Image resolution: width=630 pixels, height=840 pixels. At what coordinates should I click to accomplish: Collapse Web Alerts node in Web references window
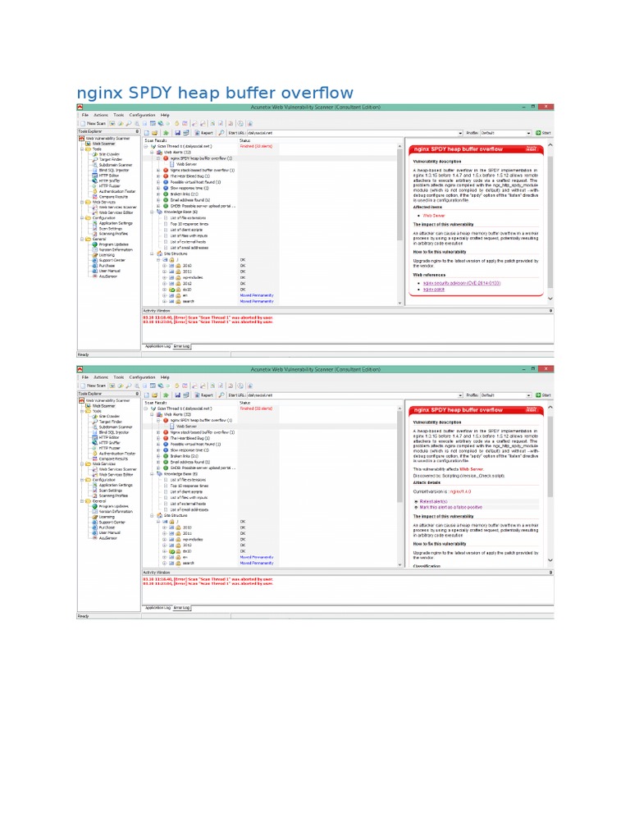tap(152, 152)
